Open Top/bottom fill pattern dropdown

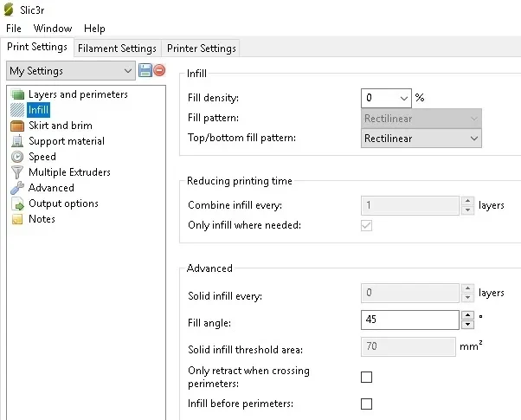421,139
